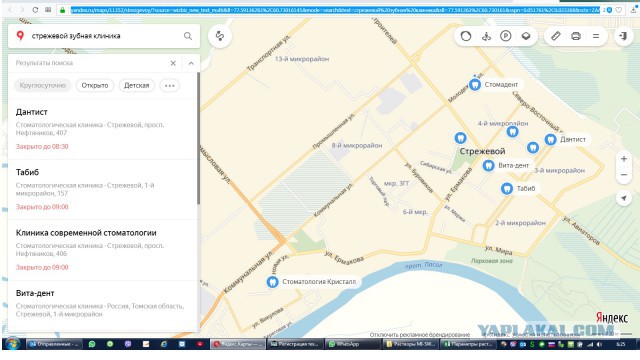Click the red location pin in search box
Viewport: 640px width, 360px height.
(20, 36)
